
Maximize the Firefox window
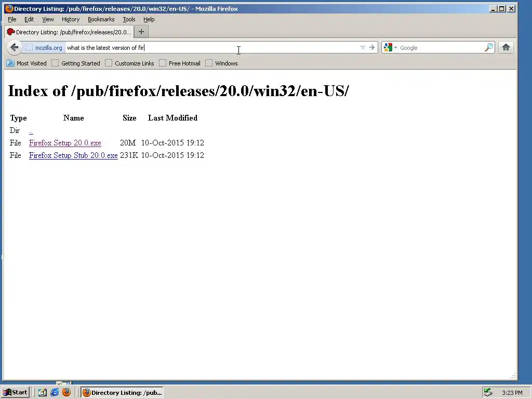[502, 9]
